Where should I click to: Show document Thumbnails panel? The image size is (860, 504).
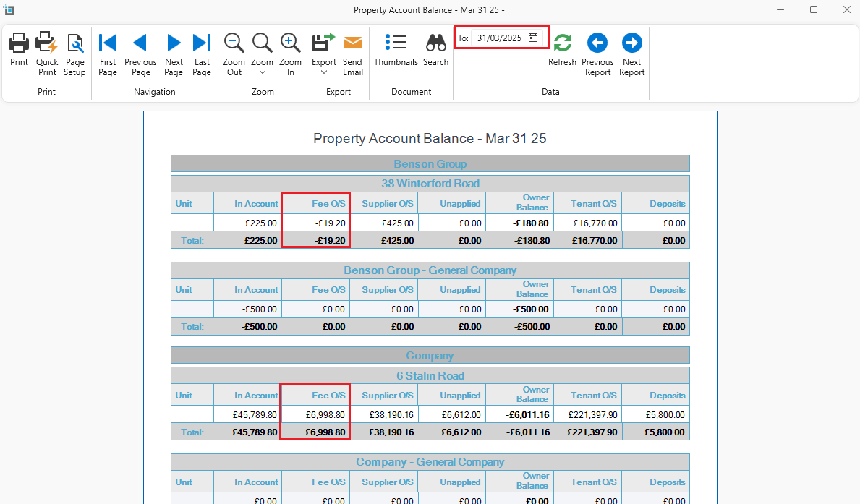pyautogui.click(x=396, y=43)
